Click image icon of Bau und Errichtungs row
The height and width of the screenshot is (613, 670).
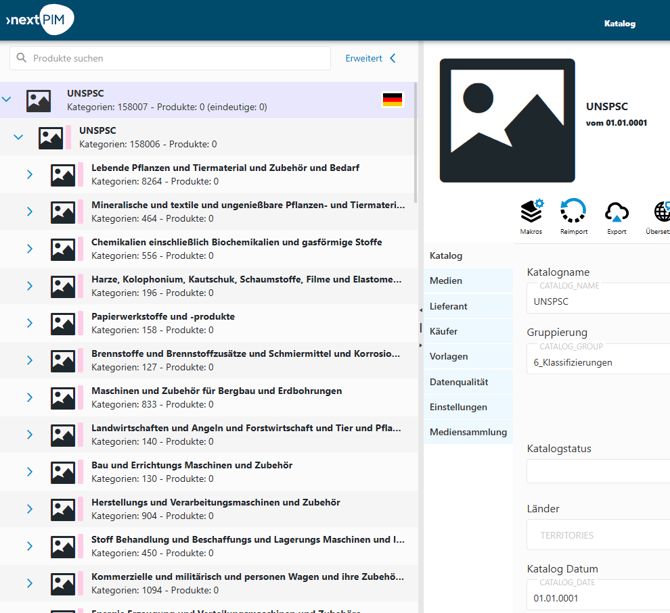pyautogui.click(x=63, y=472)
